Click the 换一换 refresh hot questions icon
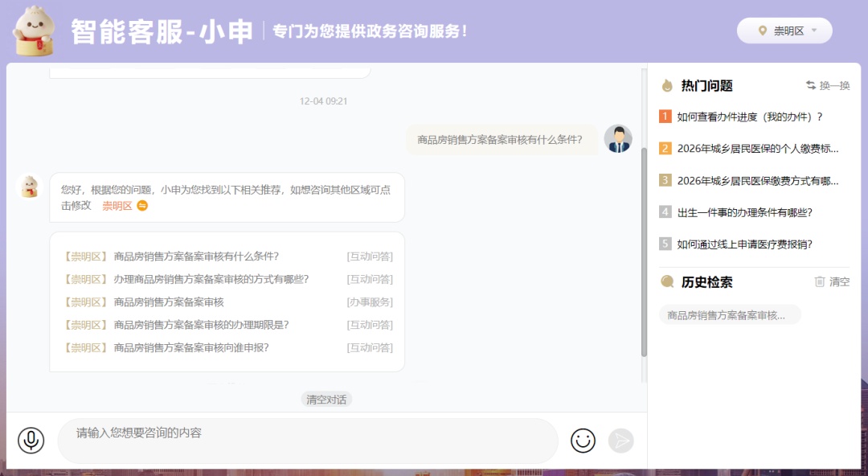 click(811, 86)
